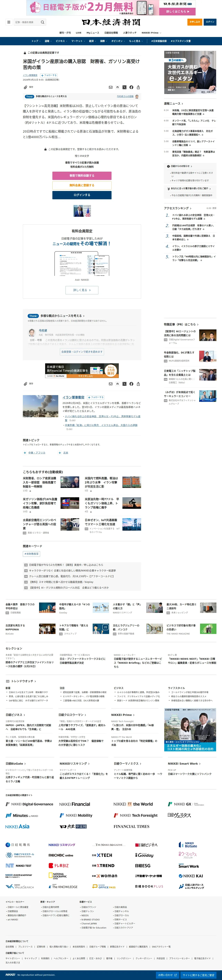Click 春割で無料体験する pink button
222x980 pixels.
[82, 175]
